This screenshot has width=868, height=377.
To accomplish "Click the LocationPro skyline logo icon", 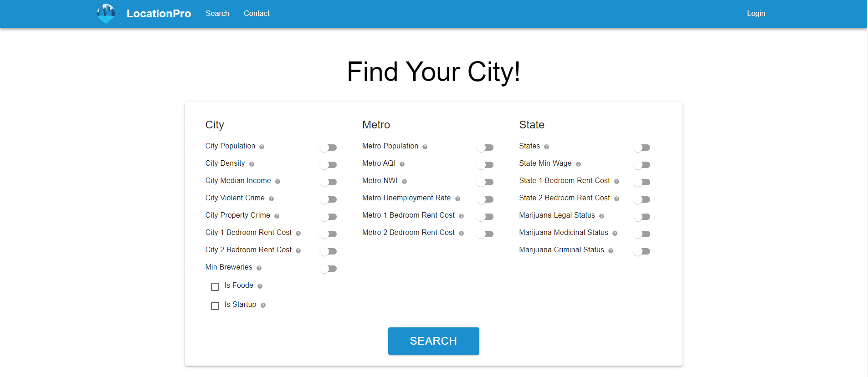I will pyautogui.click(x=106, y=14).
